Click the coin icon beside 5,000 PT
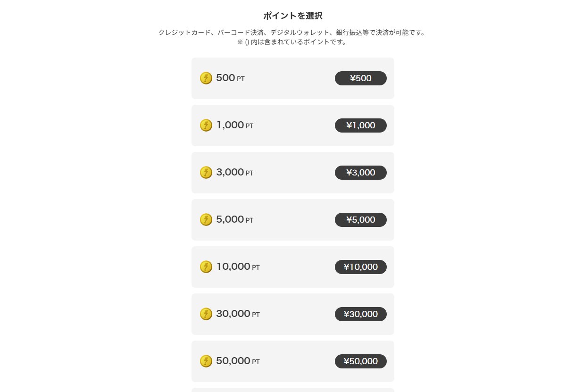This screenshot has width=574, height=392. click(x=206, y=220)
